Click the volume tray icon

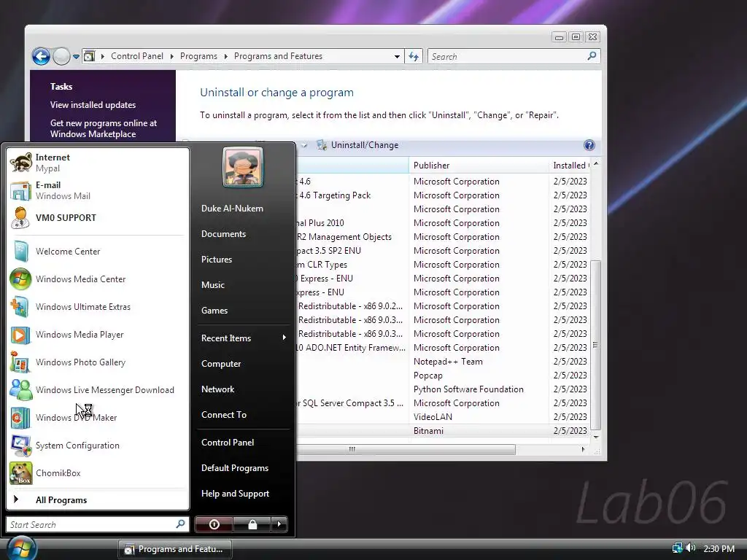pyautogui.click(x=691, y=548)
